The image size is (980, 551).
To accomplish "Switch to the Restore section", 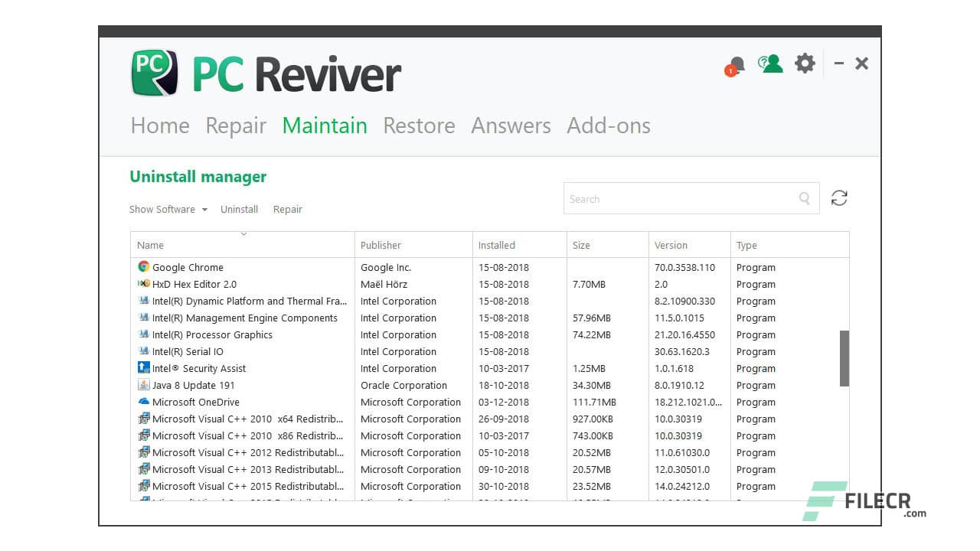I will tap(419, 126).
